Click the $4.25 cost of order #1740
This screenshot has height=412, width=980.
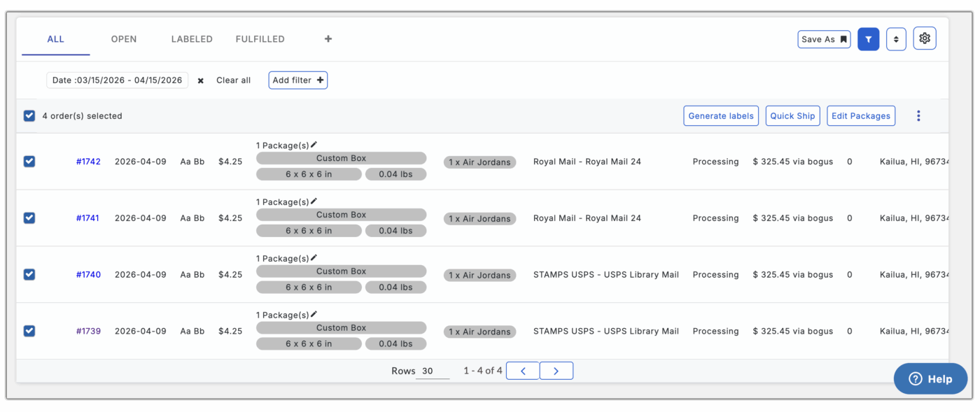click(x=230, y=275)
